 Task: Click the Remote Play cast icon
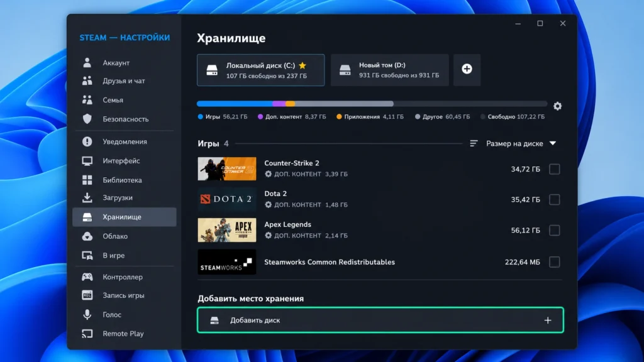point(87,334)
